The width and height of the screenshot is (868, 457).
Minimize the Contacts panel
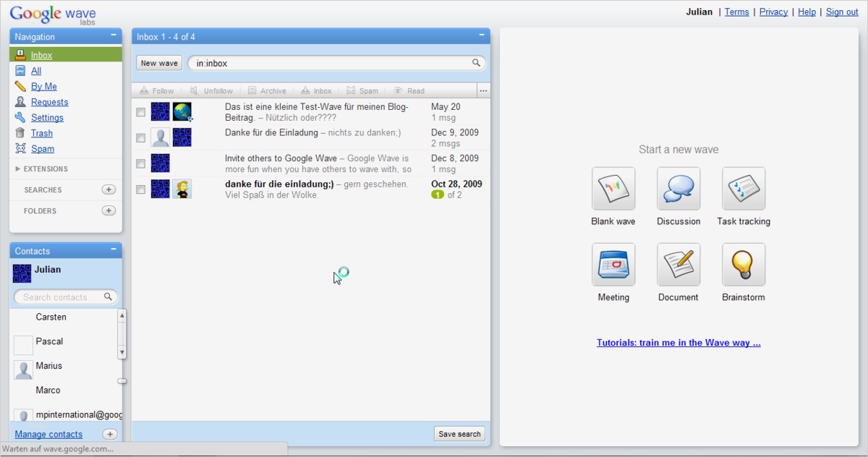pyautogui.click(x=114, y=249)
